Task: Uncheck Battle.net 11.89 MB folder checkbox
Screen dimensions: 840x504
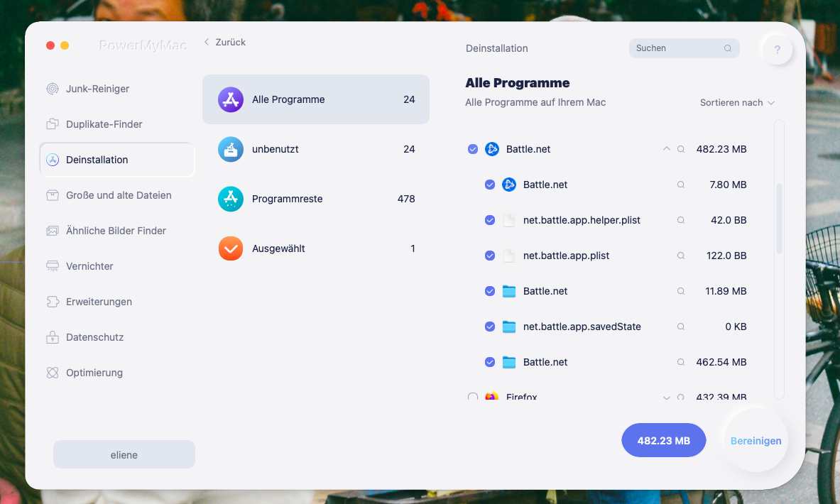Action: [490, 291]
